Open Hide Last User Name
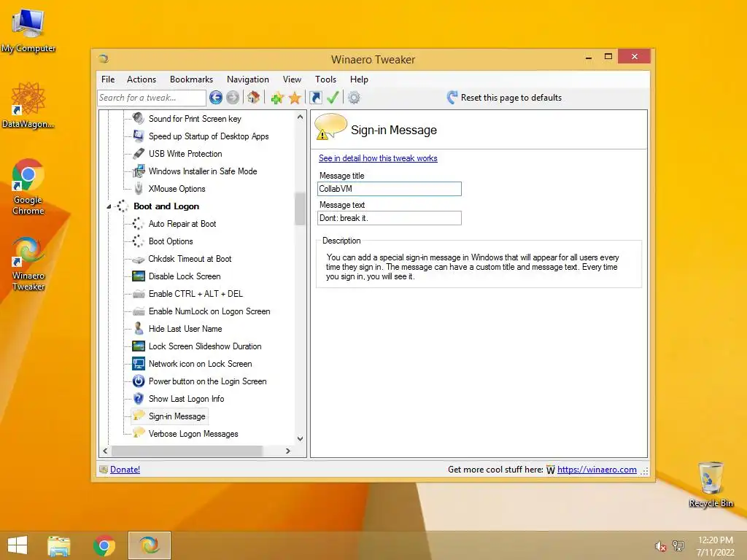747x560 pixels. click(185, 329)
